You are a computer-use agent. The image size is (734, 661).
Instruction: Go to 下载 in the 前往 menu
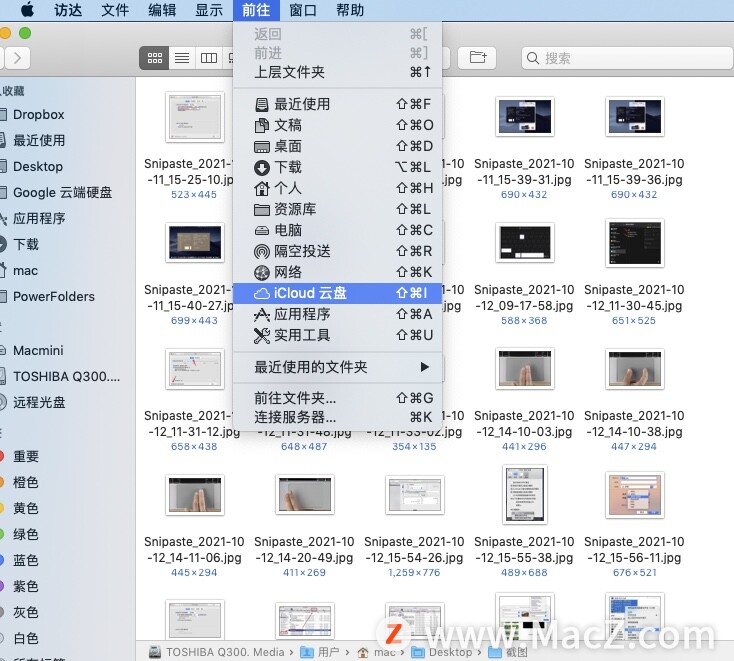point(338,167)
